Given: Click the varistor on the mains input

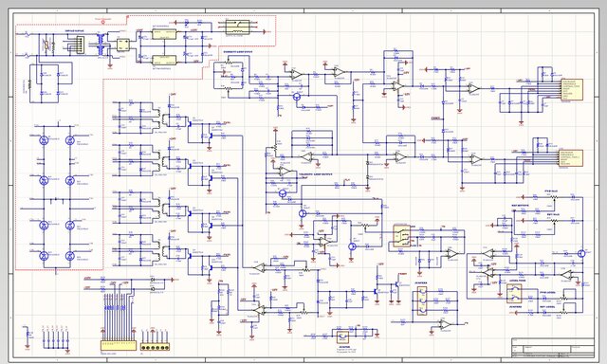Looking at the screenshot, I should click(x=47, y=45).
